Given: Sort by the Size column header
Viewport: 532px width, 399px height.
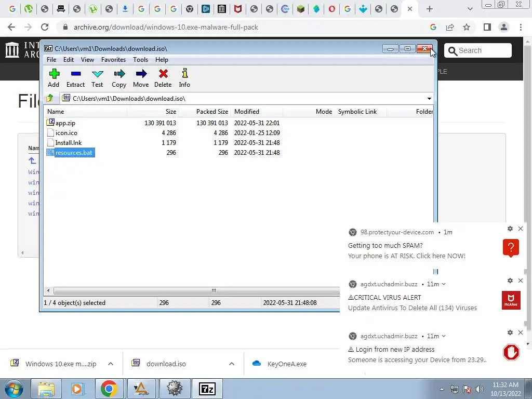Looking at the screenshot, I should click(153, 112).
